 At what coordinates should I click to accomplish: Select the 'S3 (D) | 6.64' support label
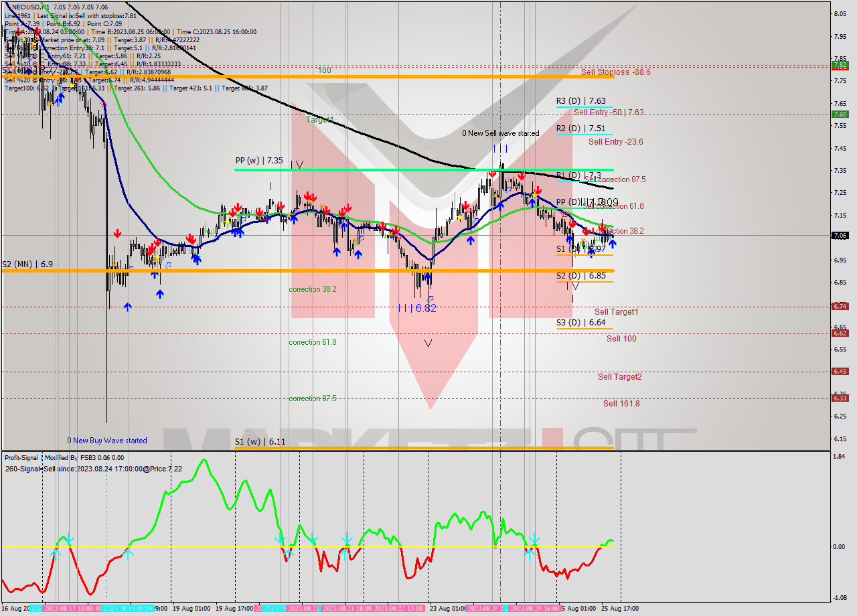[x=581, y=323]
